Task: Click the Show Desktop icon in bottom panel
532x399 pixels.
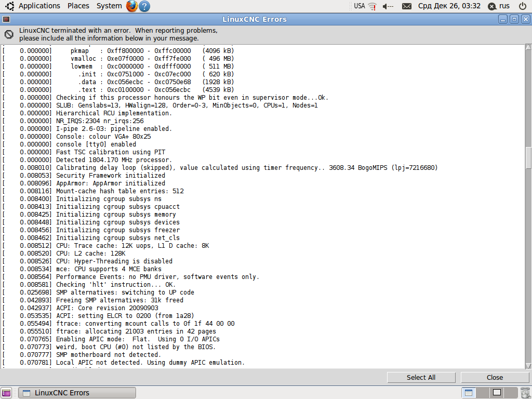Action: (x=6, y=393)
